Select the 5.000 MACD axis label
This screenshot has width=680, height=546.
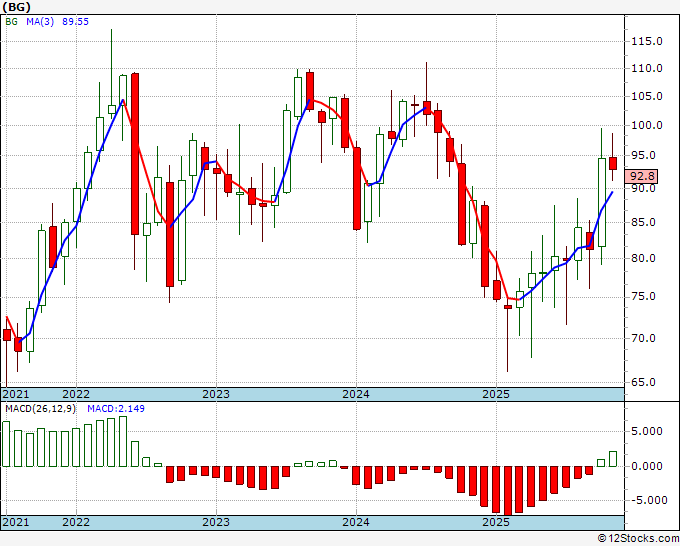point(646,431)
